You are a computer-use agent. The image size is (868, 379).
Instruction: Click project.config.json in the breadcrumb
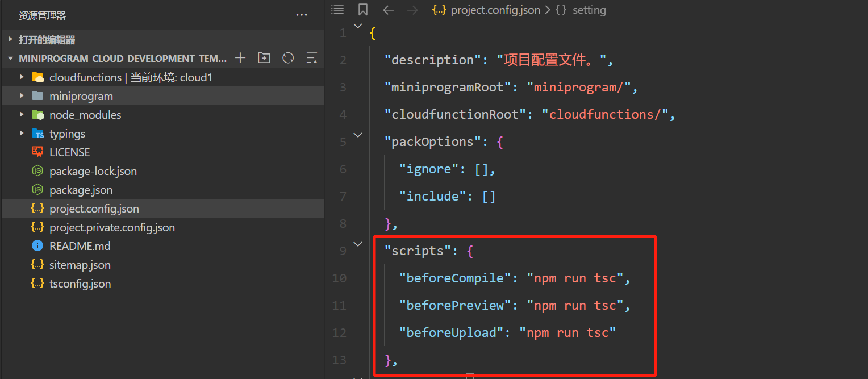[495, 10]
